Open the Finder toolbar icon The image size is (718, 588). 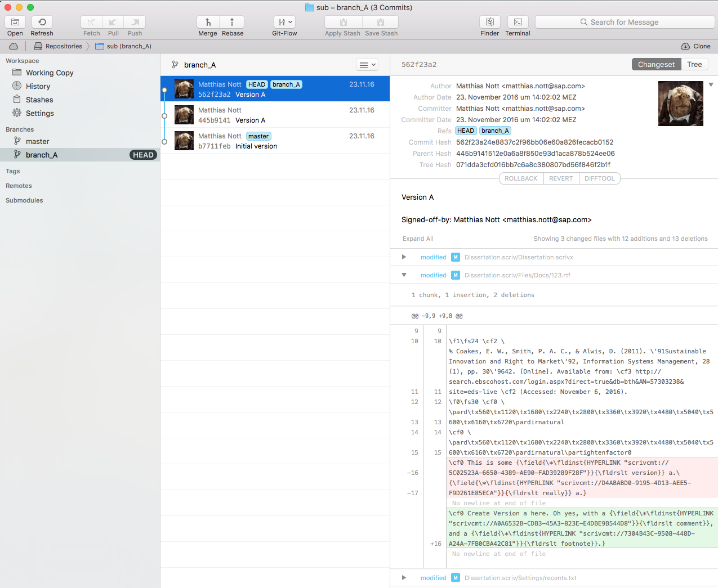click(489, 22)
